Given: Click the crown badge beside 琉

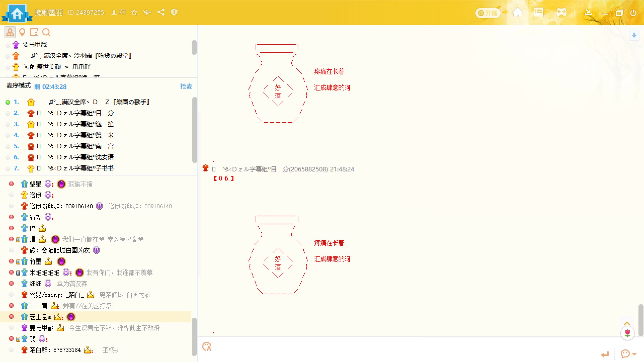Looking at the screenshot, I should pos(42,228).
